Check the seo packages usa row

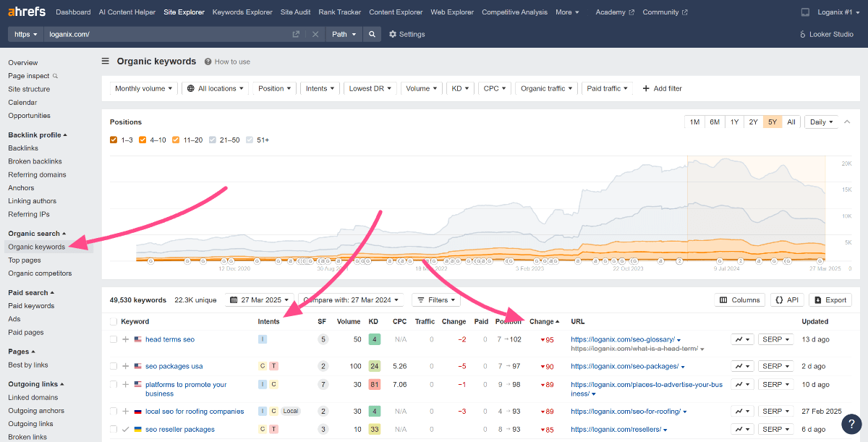pos(113,366)
